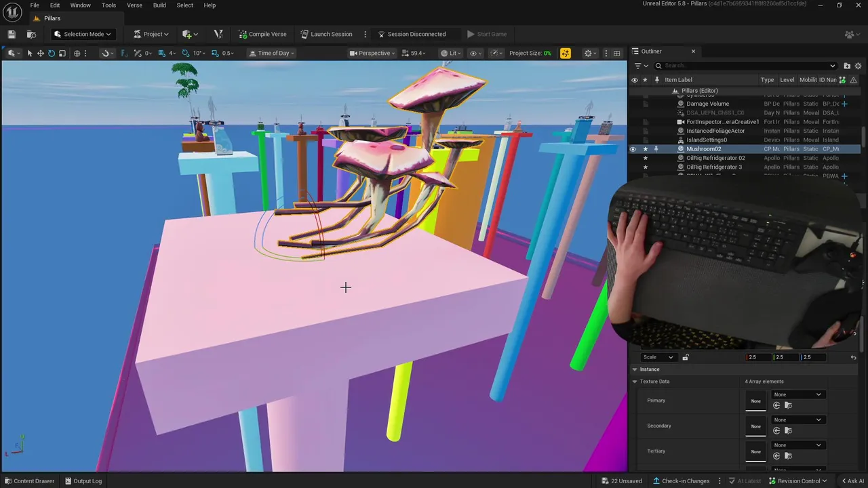Click the Primary texture None thumbnail
The height and width of the screenshot is (488, 868).
(755, 401)
